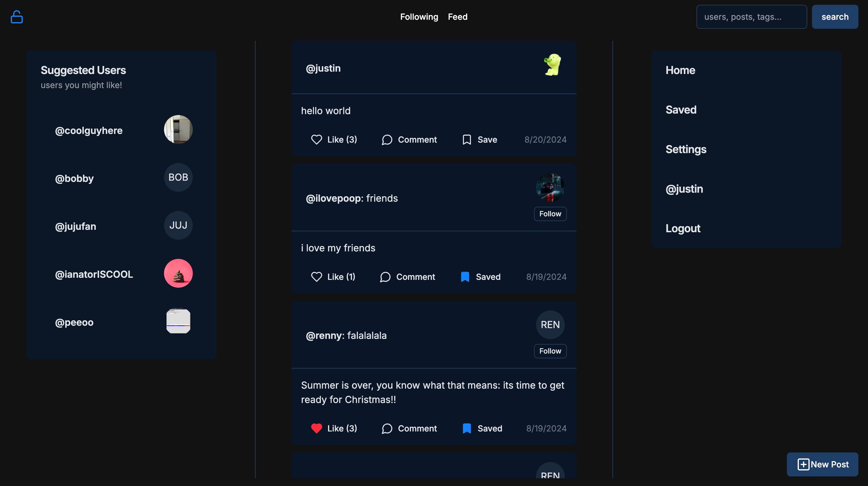This screenshot has width=868, height=486.
Task: Click the comment icon on Justin's hello world post
Action: tap(386, 140)
